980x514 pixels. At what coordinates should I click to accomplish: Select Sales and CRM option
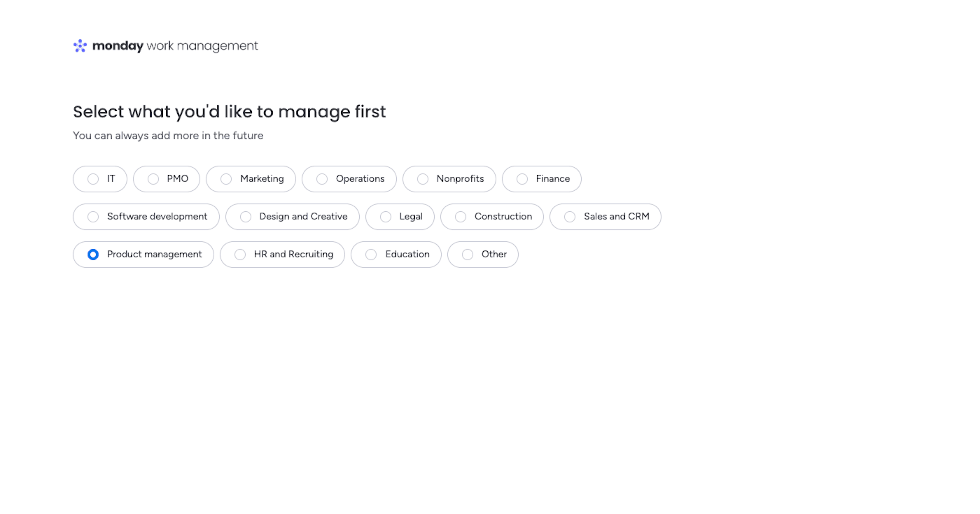570,217
